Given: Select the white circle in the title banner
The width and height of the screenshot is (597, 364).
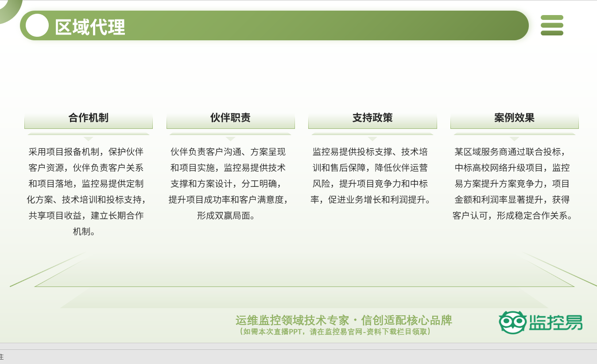Looking at the screenshot, I should click(x=37, y=26).
